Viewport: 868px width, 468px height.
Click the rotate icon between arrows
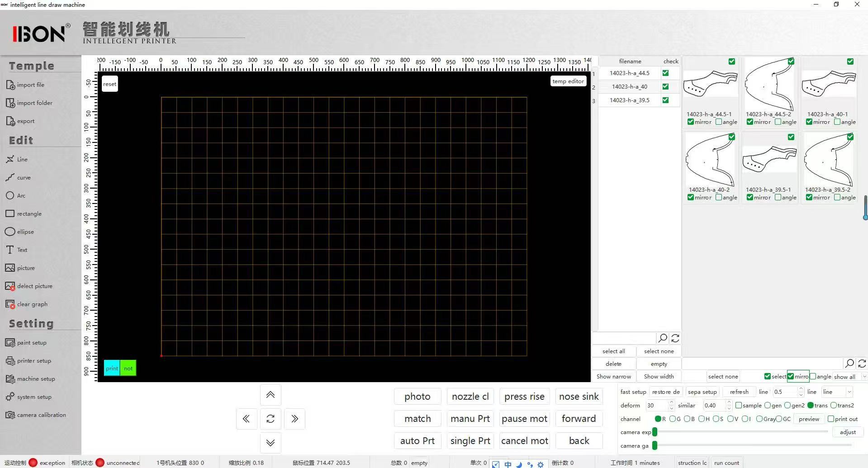(270, 419)
